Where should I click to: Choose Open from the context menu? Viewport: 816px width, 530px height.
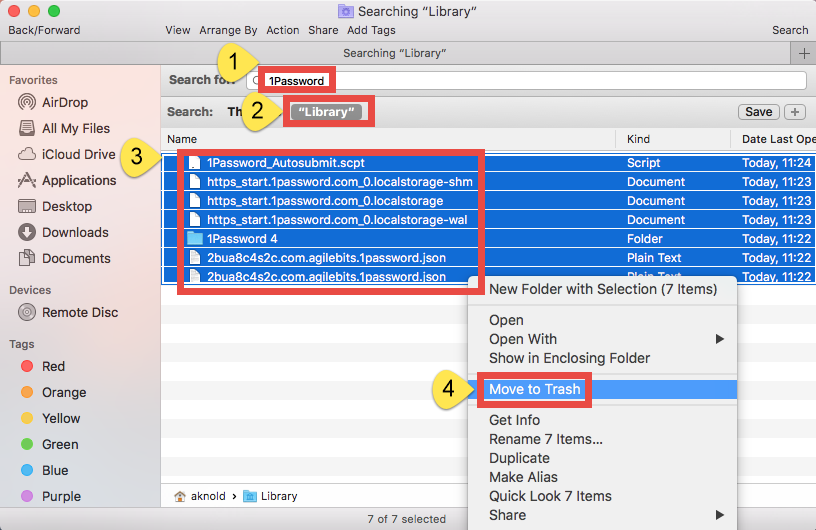[x=603, y=320]
